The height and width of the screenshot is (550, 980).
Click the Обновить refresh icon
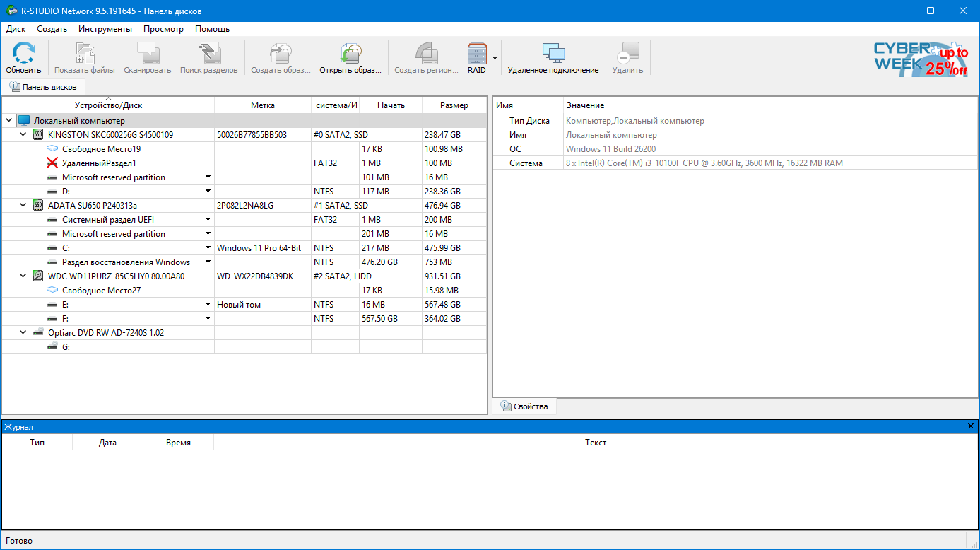[23, 54]
